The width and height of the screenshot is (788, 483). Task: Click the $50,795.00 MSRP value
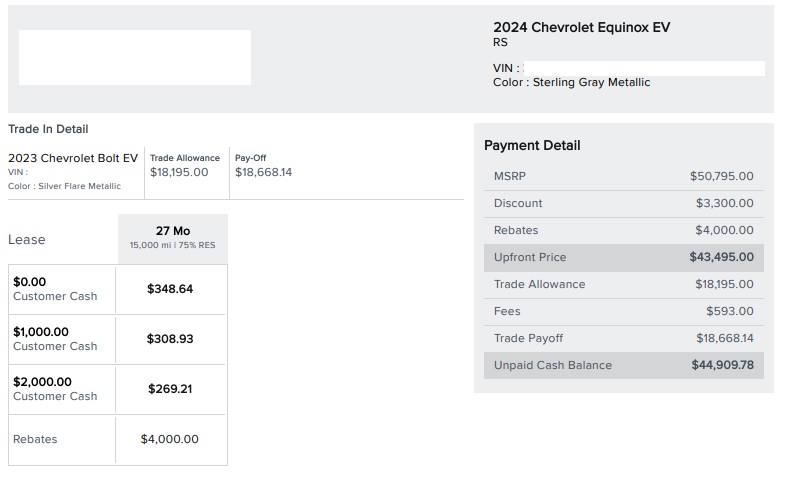722,176
